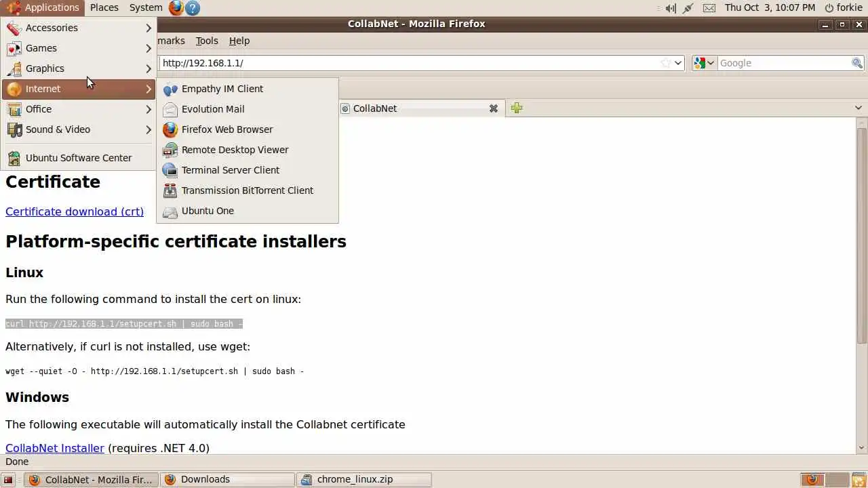Open the mail envelope indicator
This screenshot has width=868, height=488.
[x=709, y=8]
